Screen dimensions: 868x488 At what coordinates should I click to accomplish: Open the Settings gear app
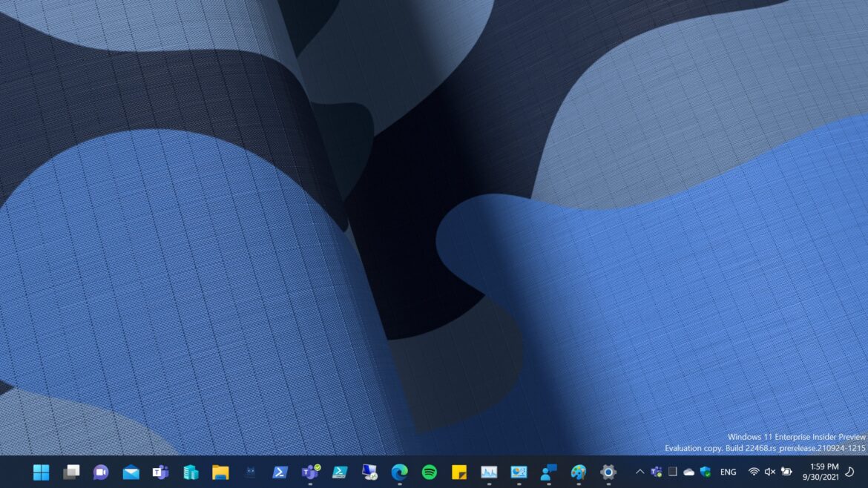click(x=608, y=472)
